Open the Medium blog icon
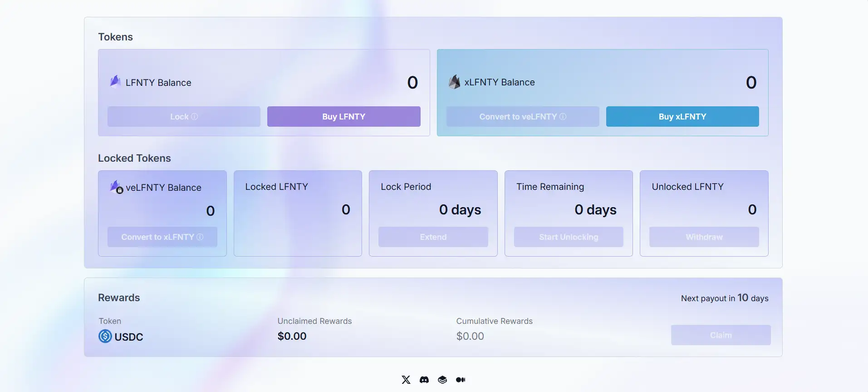The image size is (868, 392). pyautogui.click(x=461, y=380)
